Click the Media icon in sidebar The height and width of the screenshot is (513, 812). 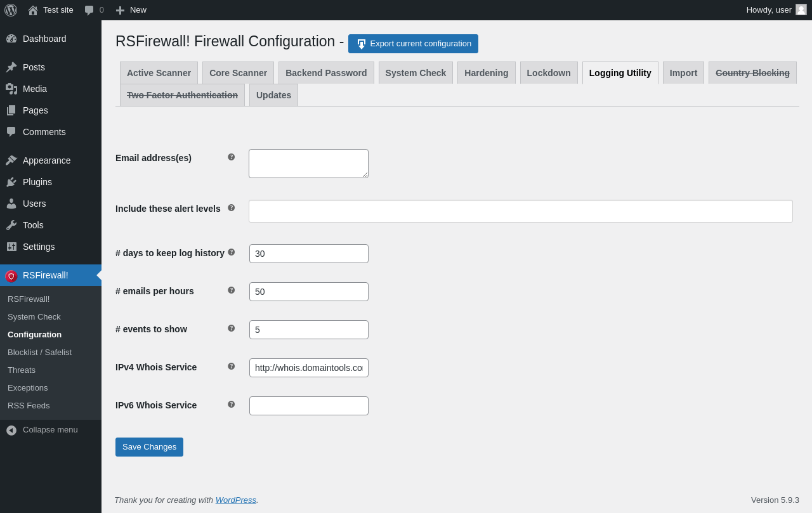pyautogui.click(x=11, y=89)
